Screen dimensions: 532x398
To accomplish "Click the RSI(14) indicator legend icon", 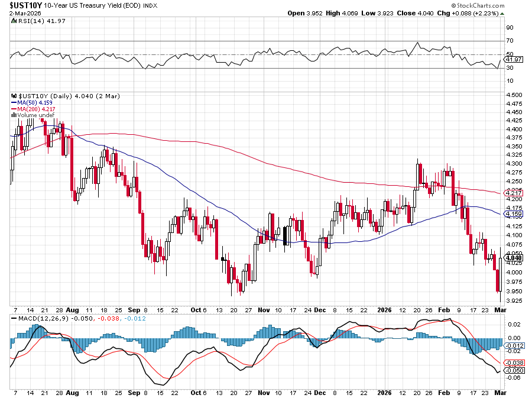I will (14, 21).
